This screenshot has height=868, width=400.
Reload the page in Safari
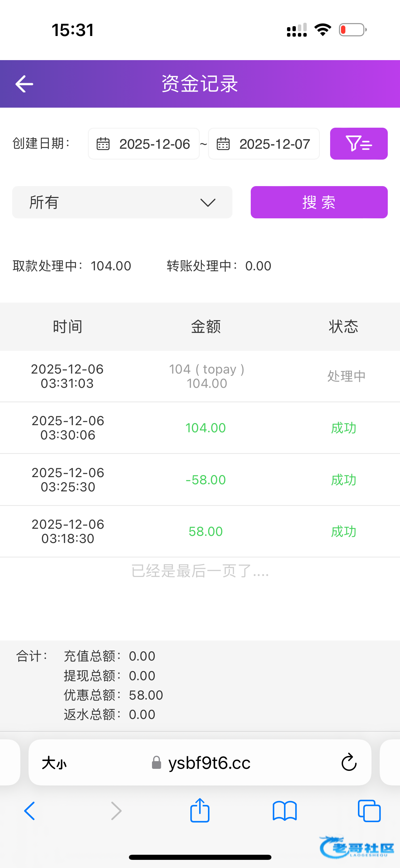click(349, 762)
